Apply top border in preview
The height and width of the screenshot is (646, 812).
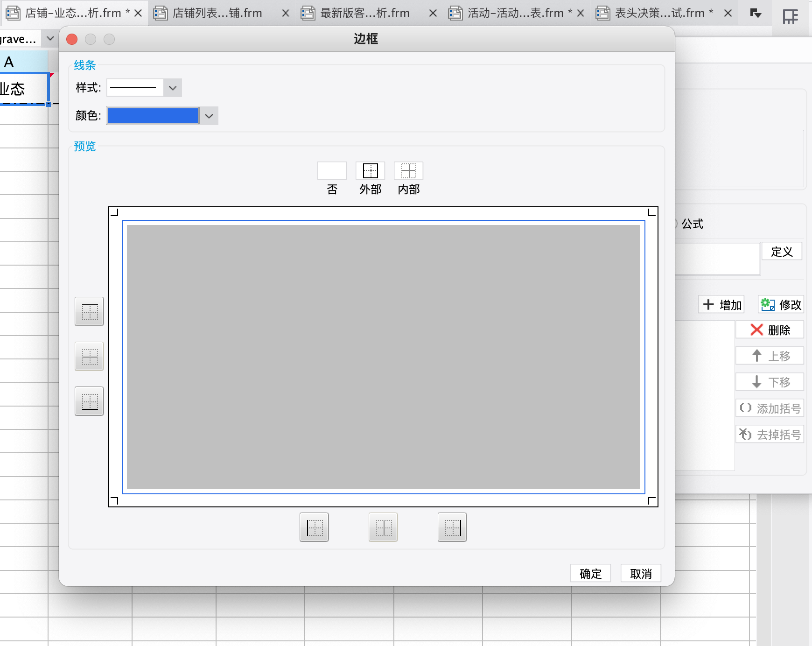[89, 311]
